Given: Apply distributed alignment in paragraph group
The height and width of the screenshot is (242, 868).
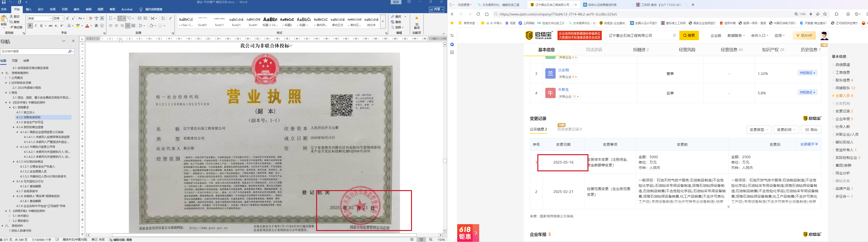Looking at the screenshot, I should coord(133,26).
